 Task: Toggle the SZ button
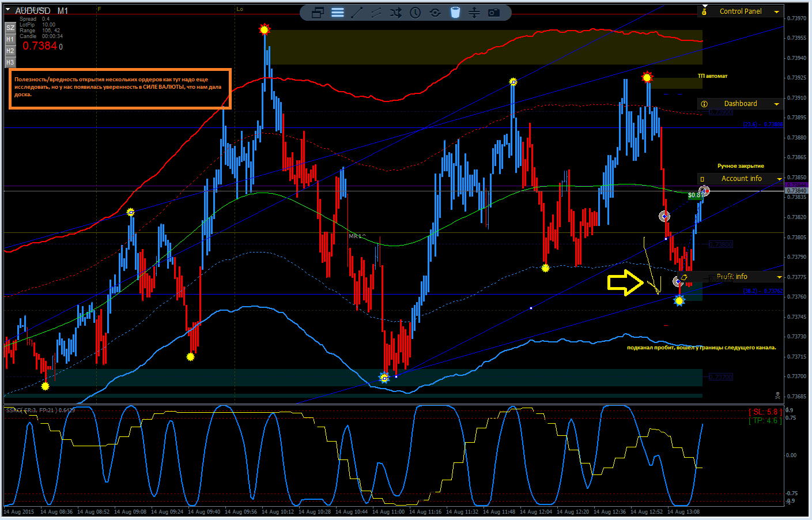[x=10, y=28]
